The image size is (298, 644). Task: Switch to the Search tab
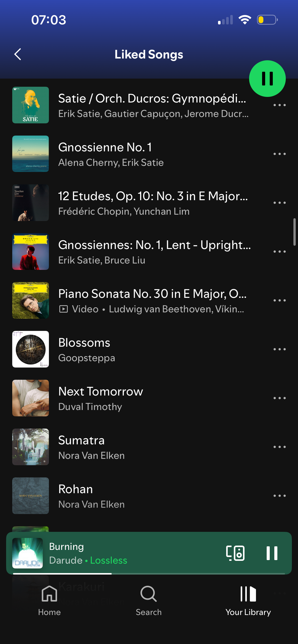click(x=149, y=600)
